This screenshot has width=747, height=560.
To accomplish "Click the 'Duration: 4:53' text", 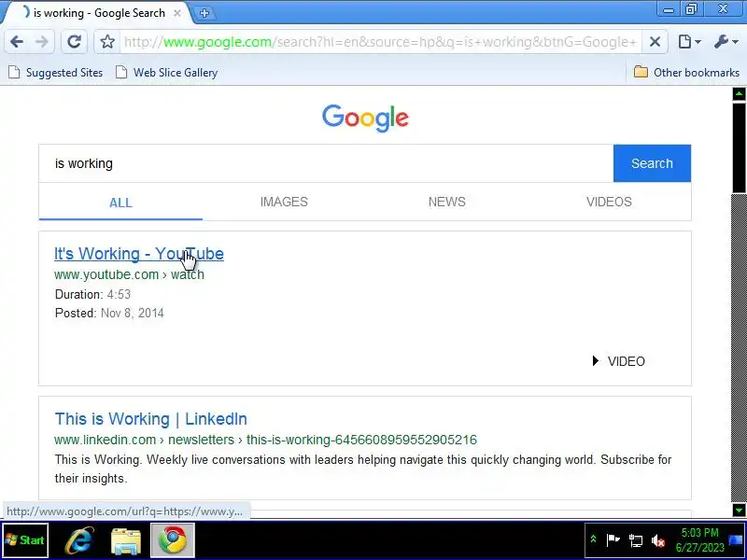I will (x=92, y=294).
